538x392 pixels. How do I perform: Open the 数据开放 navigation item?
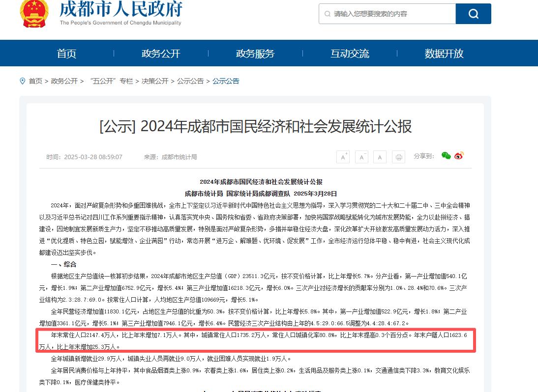coord(444,54)
